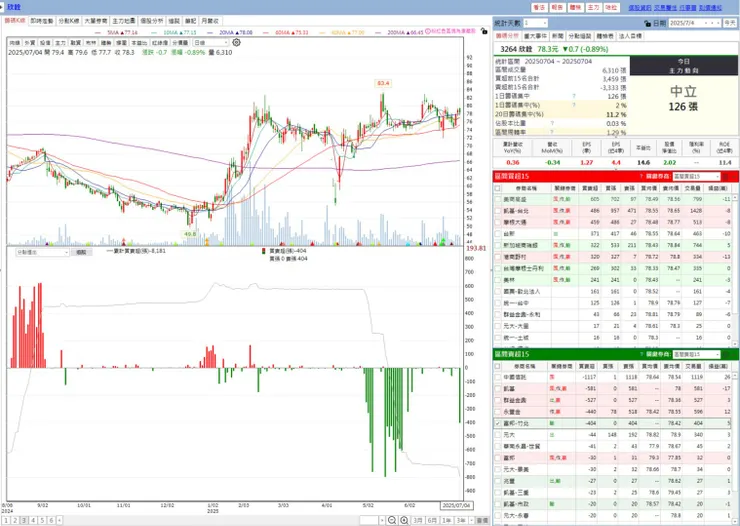Switch to the 即時走勢 tab
The width and height of the screenshot is (740, 526).
click(42, 21)
